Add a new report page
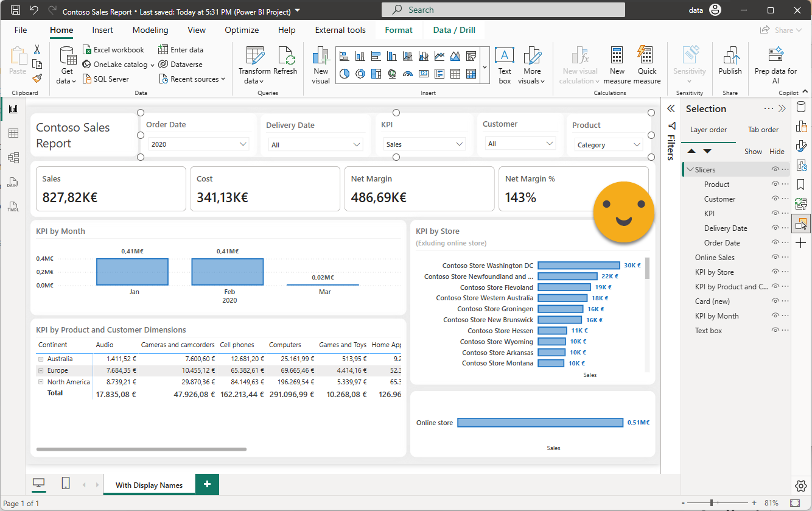Viewport: 812px width, 511px height. coord(207,484)
